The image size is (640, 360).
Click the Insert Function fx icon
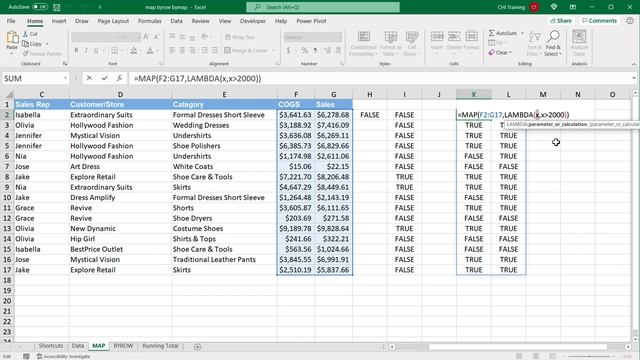pyautogui.click(x=119, y=78)
